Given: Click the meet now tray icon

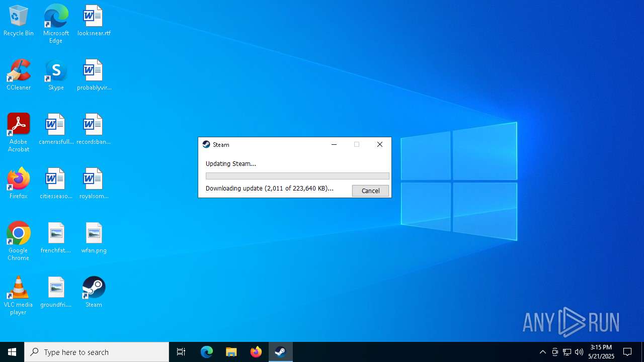Looking at the screenshot, I should coord(555,352).
